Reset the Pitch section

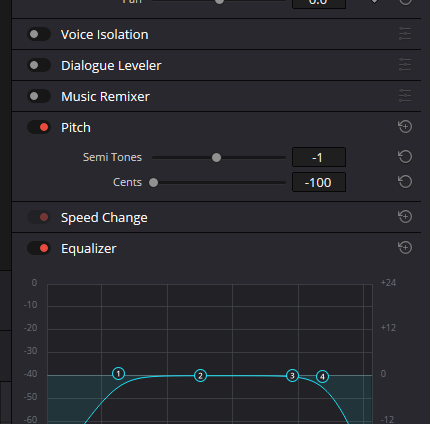click(x=405, y=127)
